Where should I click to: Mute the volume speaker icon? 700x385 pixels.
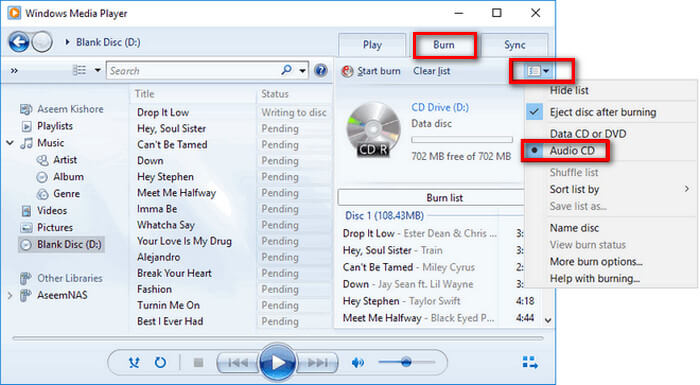358,362
